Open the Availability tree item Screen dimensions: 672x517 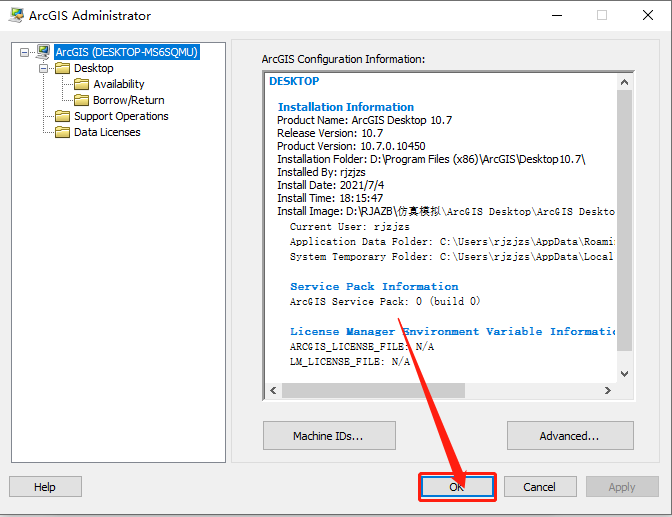[119, 84]
